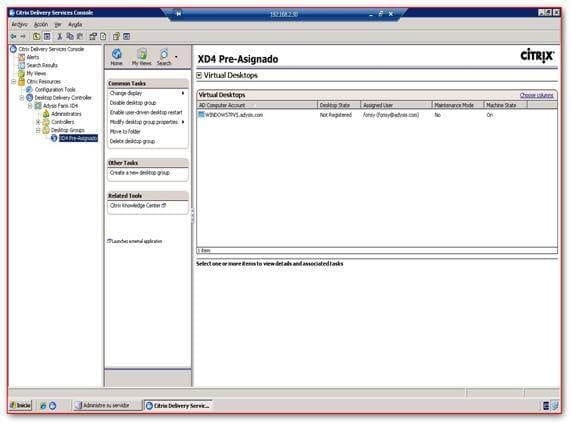The width and height of the screenshot is (571, 425).
Task: Collapse the Citrix Resources tree branch
Action: (x=14, y=82)
